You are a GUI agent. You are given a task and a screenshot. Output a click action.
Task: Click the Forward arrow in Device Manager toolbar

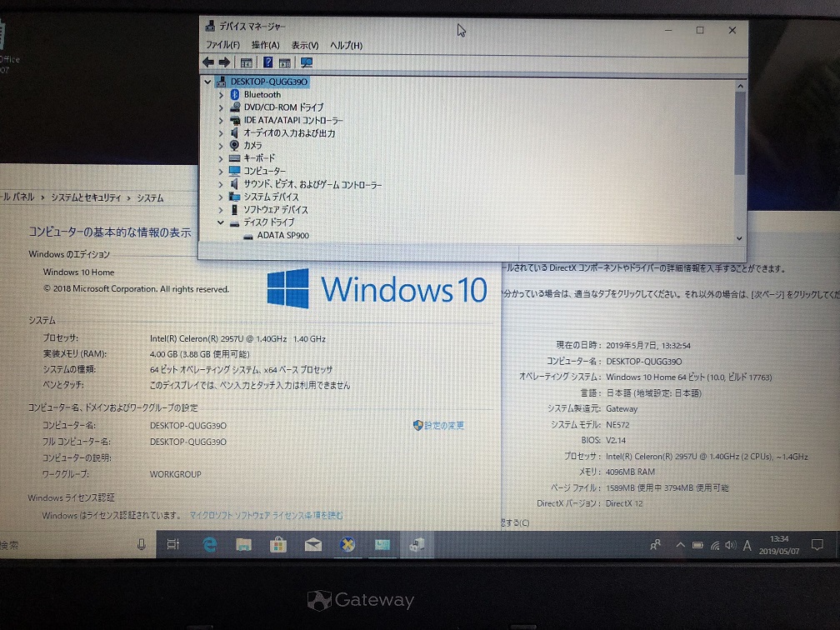point(224,62)
